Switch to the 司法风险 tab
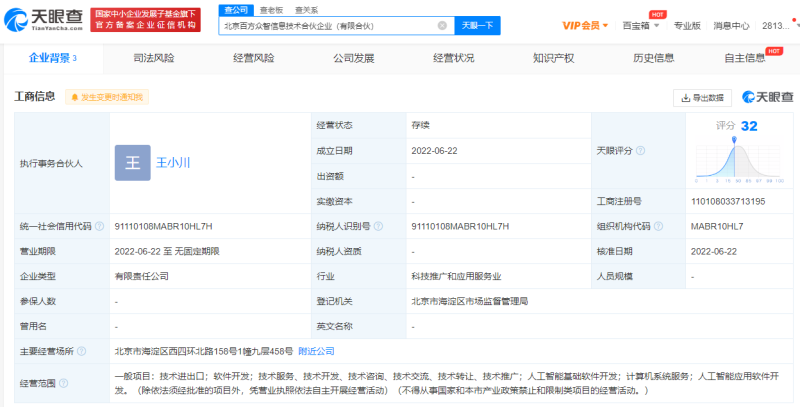The height and width of the screenshot is (407, 800). (153, 59)
